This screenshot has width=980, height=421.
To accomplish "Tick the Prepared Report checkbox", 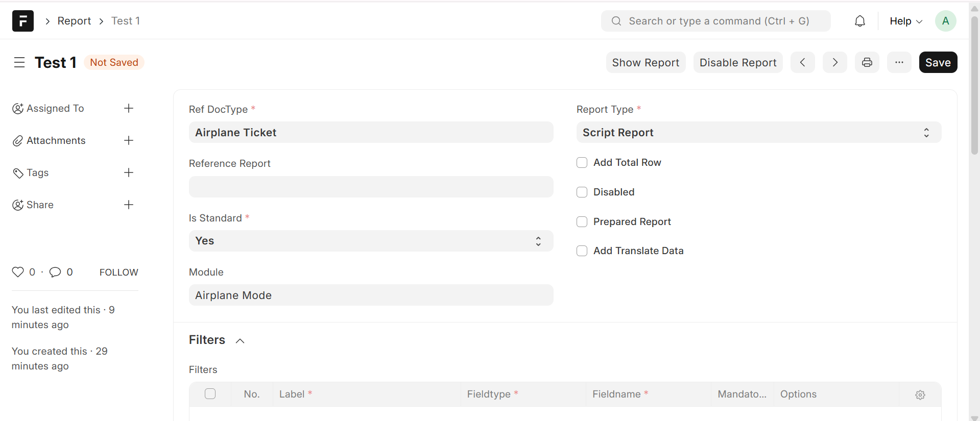I will tap(582, 221).
